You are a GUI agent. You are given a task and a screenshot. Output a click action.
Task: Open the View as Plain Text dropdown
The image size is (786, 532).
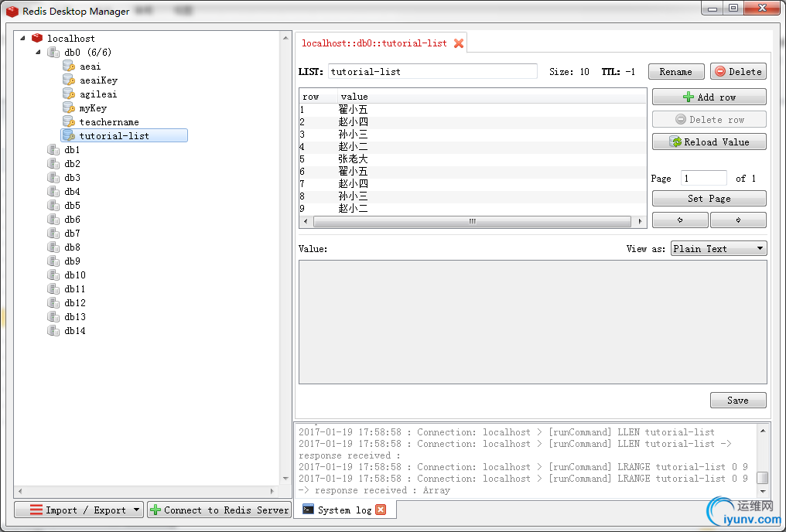pyautogui.click(x=719, y=248)
